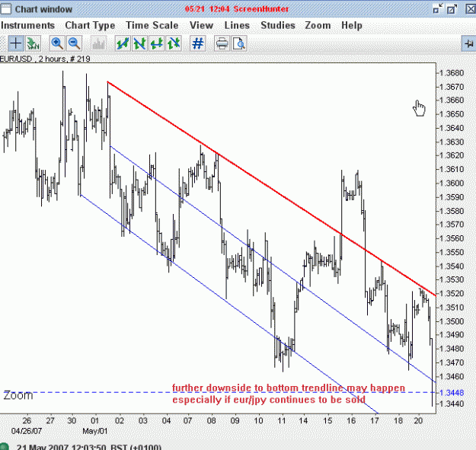
Task: Open the Lines menu
Action: (237, 25)
